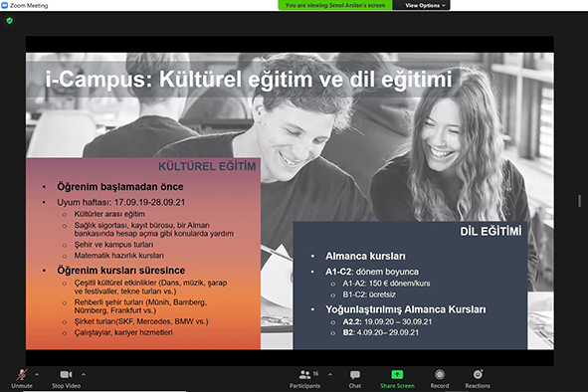Expand arrow next to Participants
This screenshot has width=588, height=392.
point(330,374)
